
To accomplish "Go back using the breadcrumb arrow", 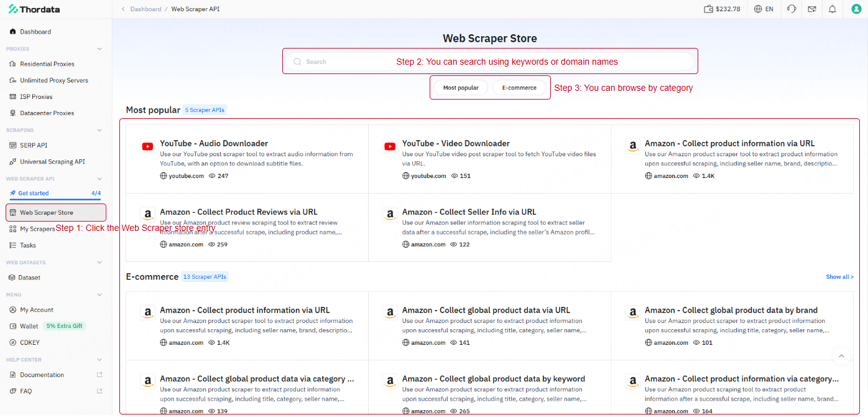I will (122, 9).
